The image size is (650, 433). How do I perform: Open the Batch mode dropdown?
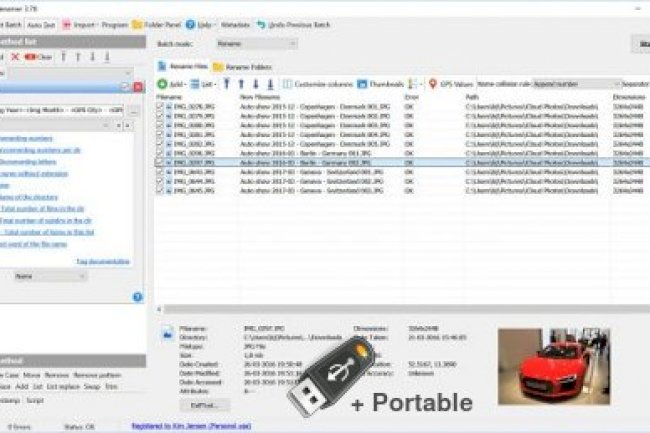click(x=257, y=44)
